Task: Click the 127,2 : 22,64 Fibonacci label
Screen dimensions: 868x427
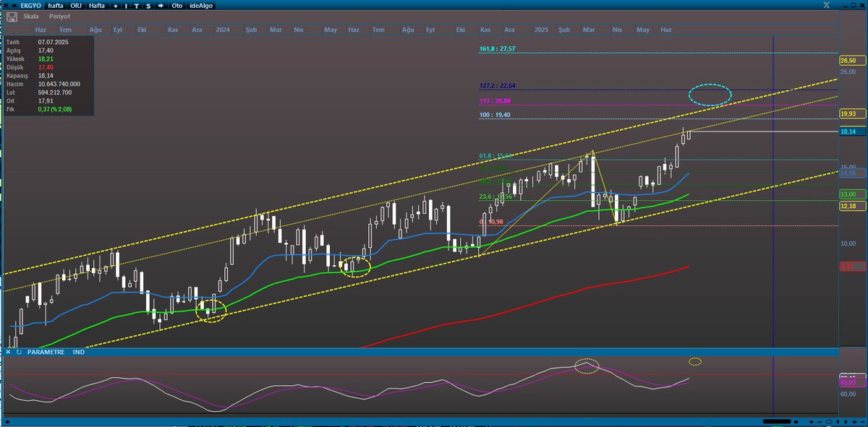Action: tap(499, 85)
